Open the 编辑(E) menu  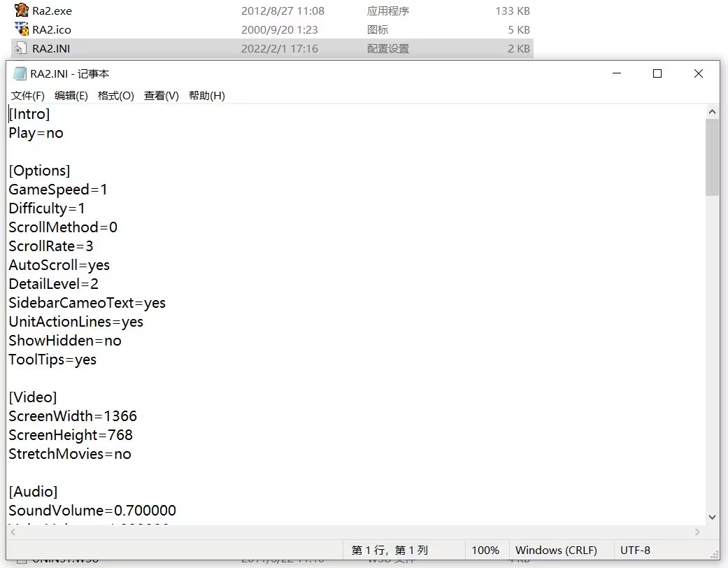pos(71,96)
